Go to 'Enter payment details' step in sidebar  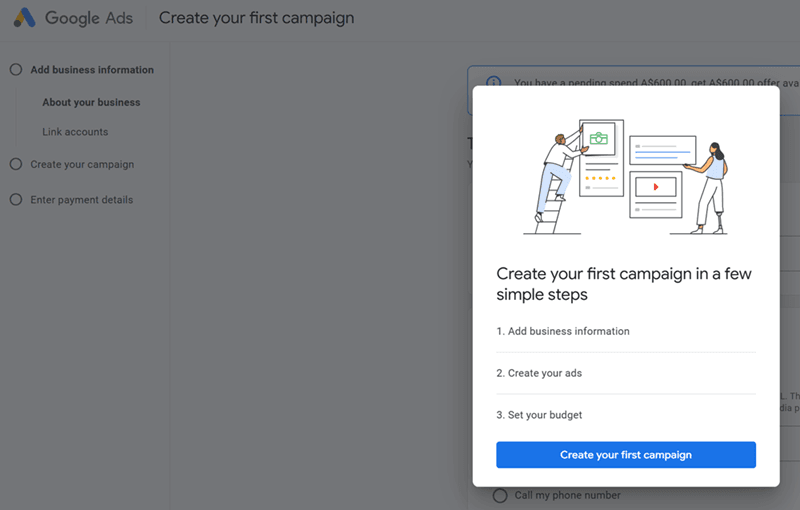(81, 200)
